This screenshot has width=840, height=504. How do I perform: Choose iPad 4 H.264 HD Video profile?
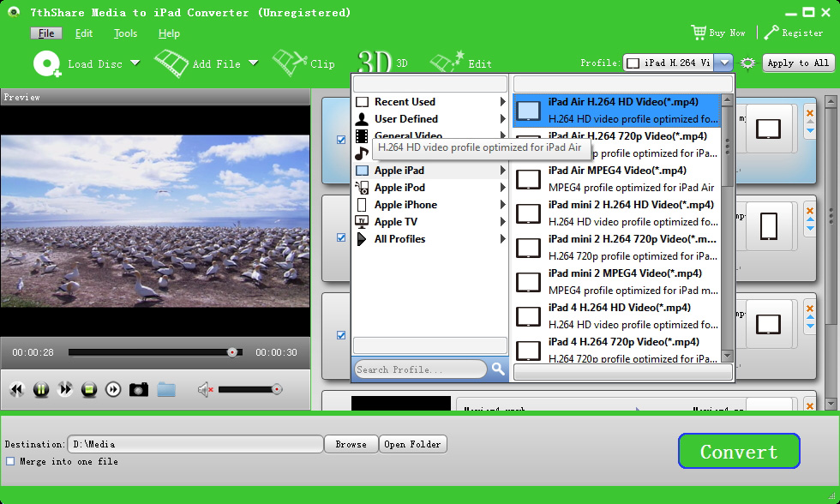tap(616, 316)
